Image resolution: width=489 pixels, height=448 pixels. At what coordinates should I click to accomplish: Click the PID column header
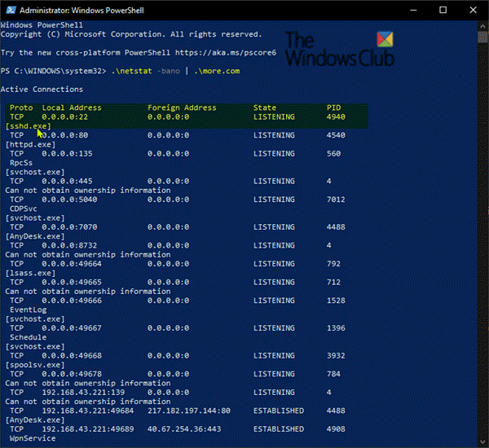333,108
